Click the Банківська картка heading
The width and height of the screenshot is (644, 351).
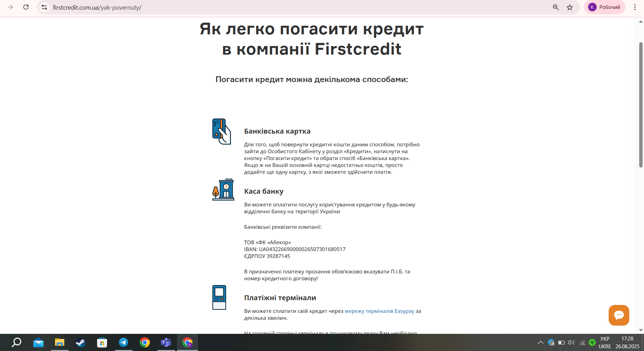(277, 131)
